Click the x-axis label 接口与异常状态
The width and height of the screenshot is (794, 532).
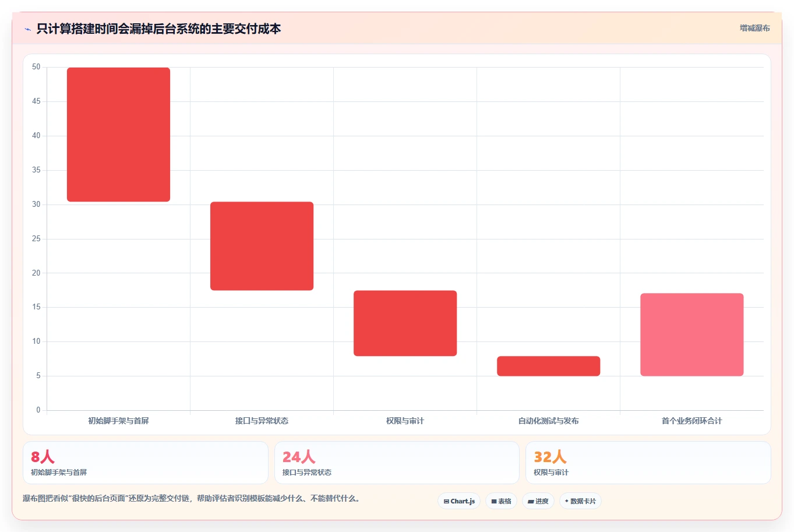coord(262,421)
